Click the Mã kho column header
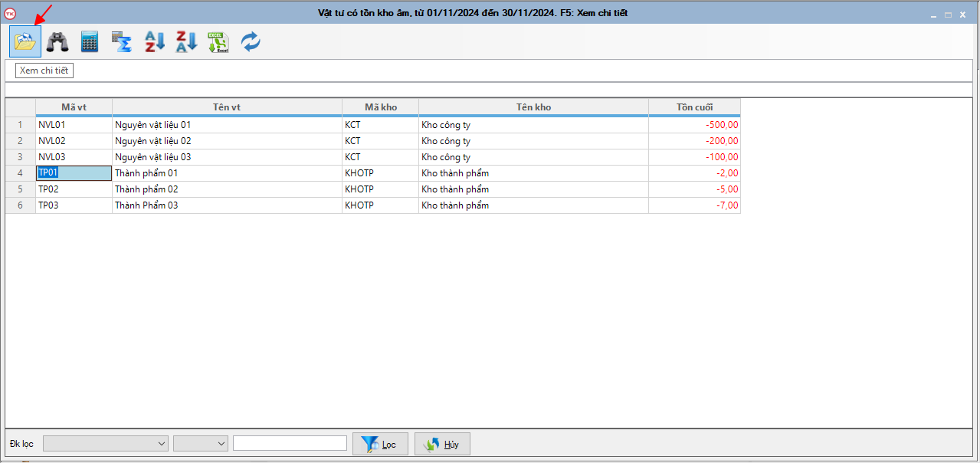This screenshot has width=980, height=463. [380, 107]
